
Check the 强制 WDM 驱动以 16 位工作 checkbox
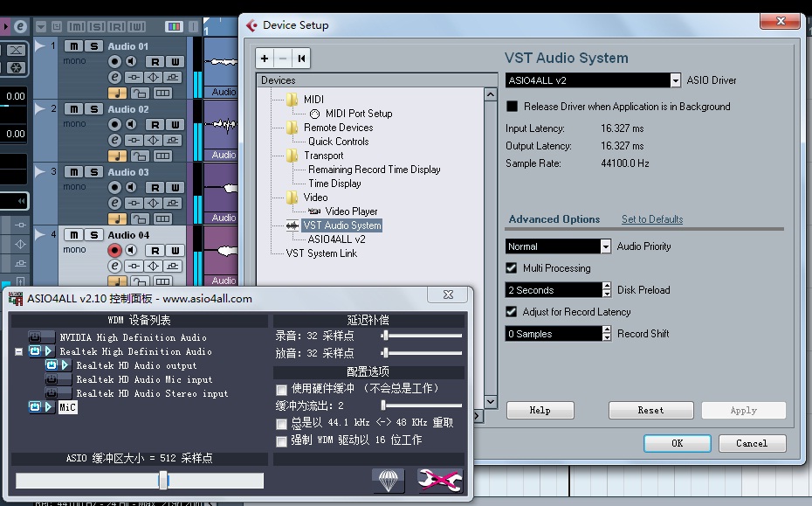282,441
